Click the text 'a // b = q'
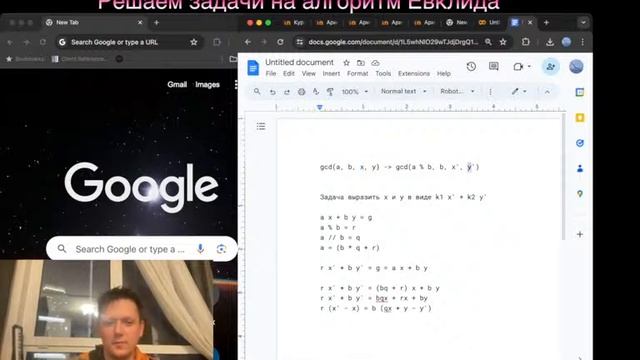The height and width of the screenshot is (360, 640). tap(340, 238)
